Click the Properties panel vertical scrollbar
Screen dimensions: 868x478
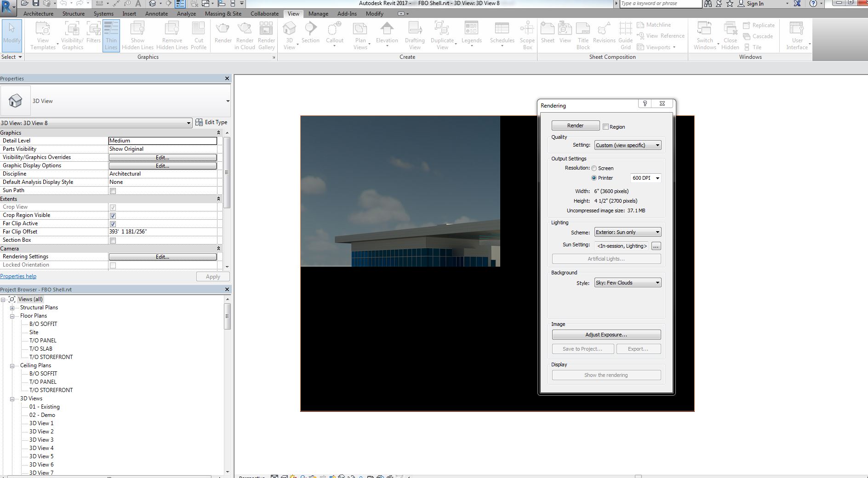click(x=227, y=172)
